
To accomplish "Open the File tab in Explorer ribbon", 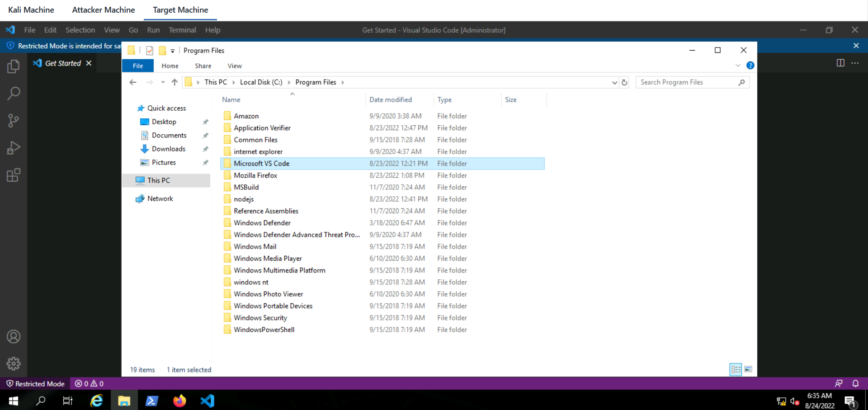I will (x=138, y=66).
